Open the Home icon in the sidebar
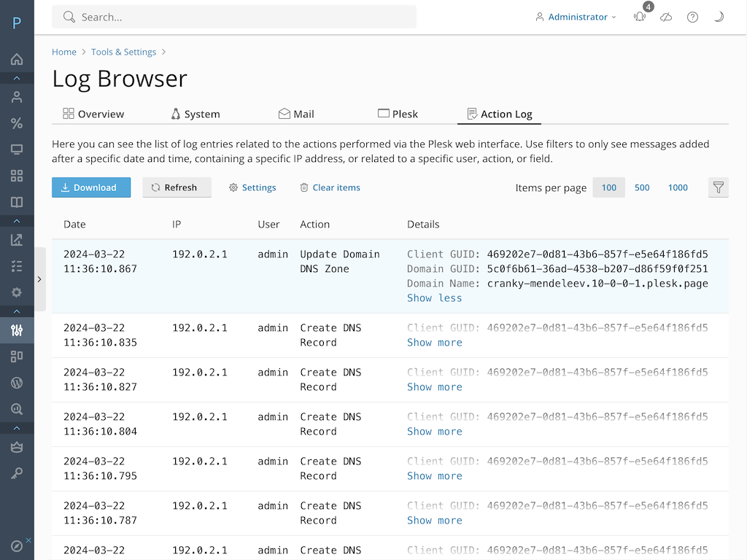The image size is (747, 560). click(x=17, y=59)
